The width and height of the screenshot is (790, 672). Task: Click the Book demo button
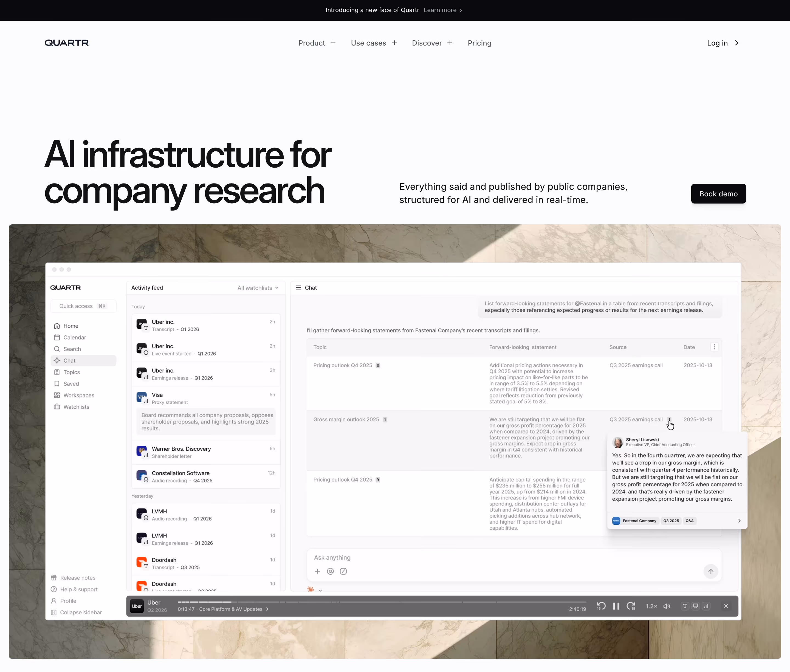[x=718, y=194]
